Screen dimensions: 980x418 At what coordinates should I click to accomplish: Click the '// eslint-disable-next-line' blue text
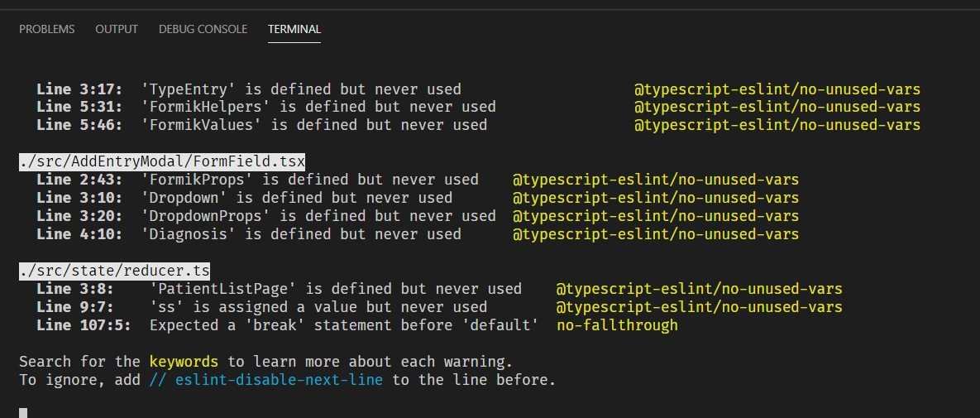(266, 380)
